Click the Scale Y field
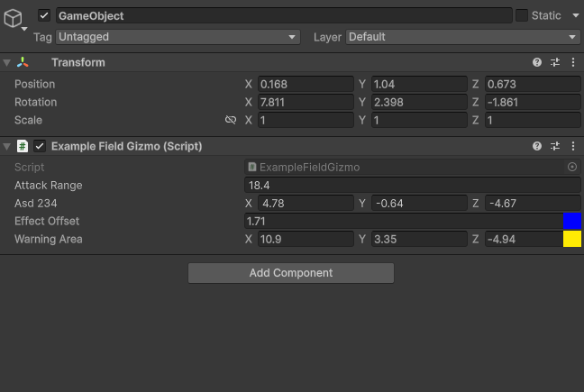The width and height of the screenshot is (584, 392). (419, 120)
